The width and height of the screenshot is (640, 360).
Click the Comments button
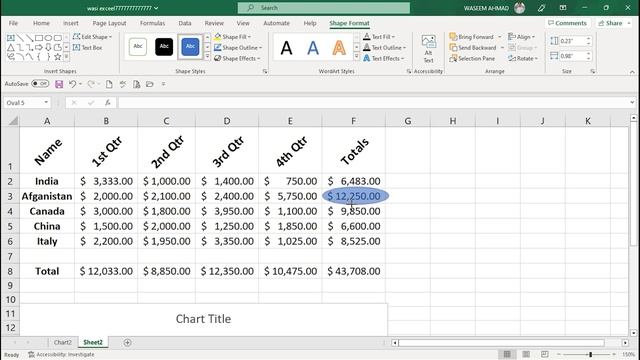[567, 23]
